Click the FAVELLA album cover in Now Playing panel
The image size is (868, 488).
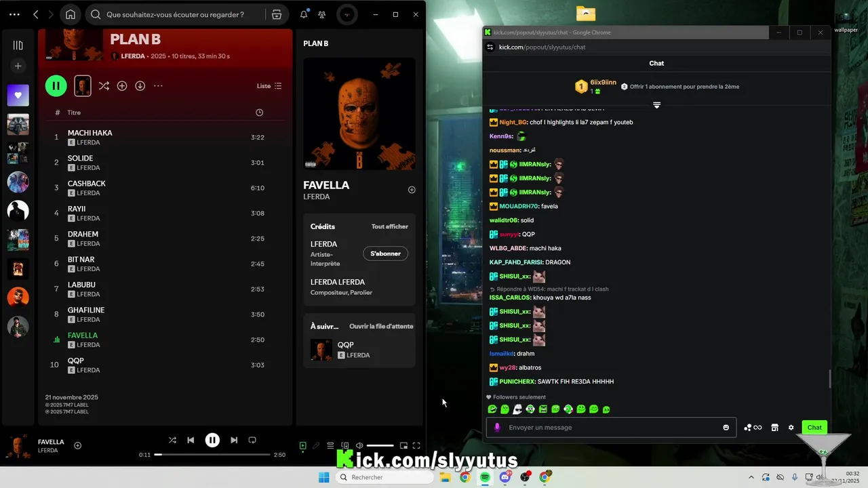tap(359, 114)
